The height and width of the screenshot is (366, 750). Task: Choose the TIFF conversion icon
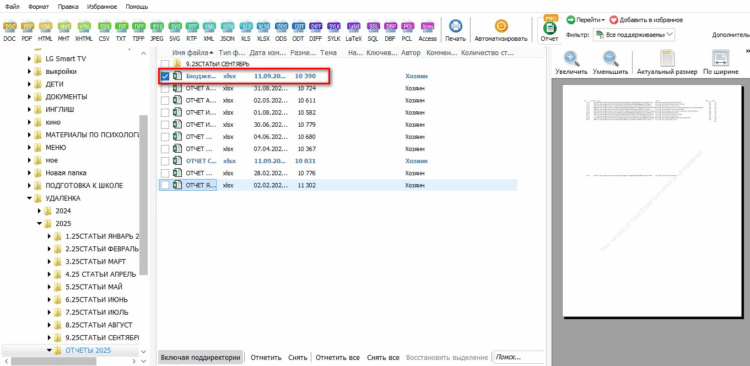pos(139,31)
